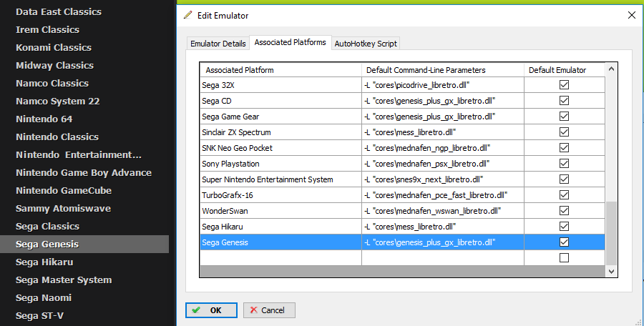Image resolution: width=644 pixels, height=326 pixels.
Task: Open Irem Classics in the sidebar
Action: [48, 29]
